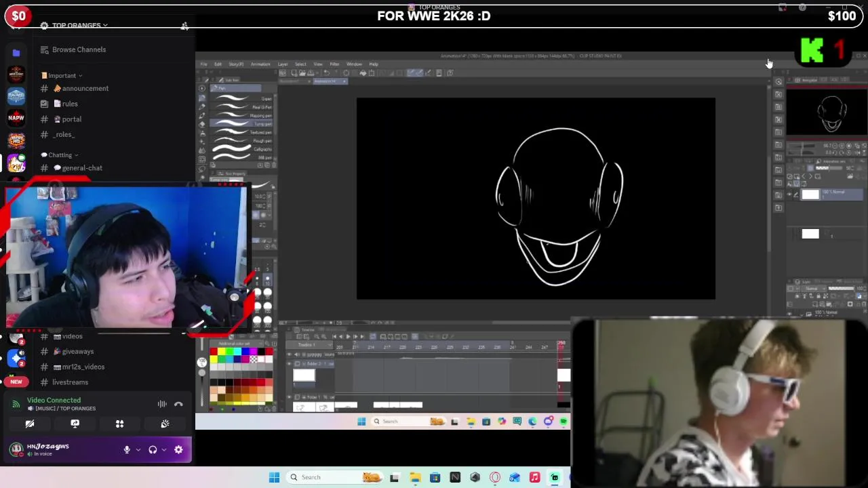Pick the blue swatch in top row

pos(245,351)
